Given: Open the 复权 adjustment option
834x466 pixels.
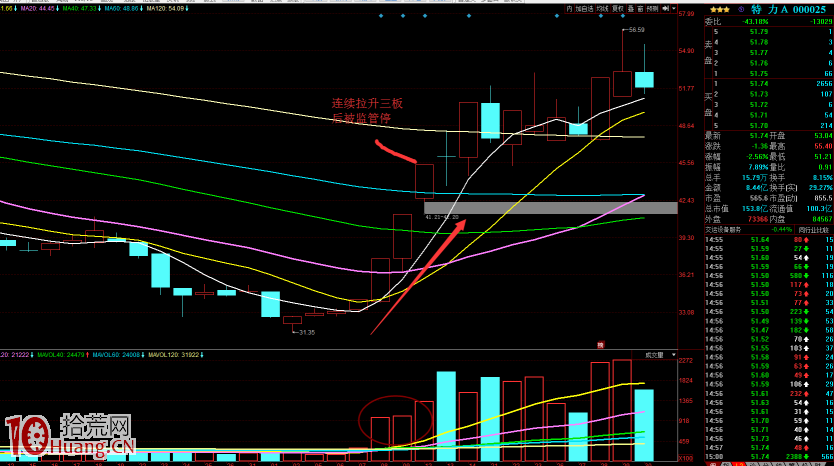Looking at the screenshot, I should (618, 9).
